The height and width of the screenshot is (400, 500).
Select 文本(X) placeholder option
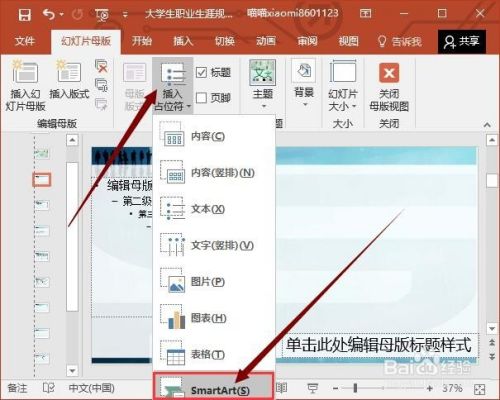[213, 209]
